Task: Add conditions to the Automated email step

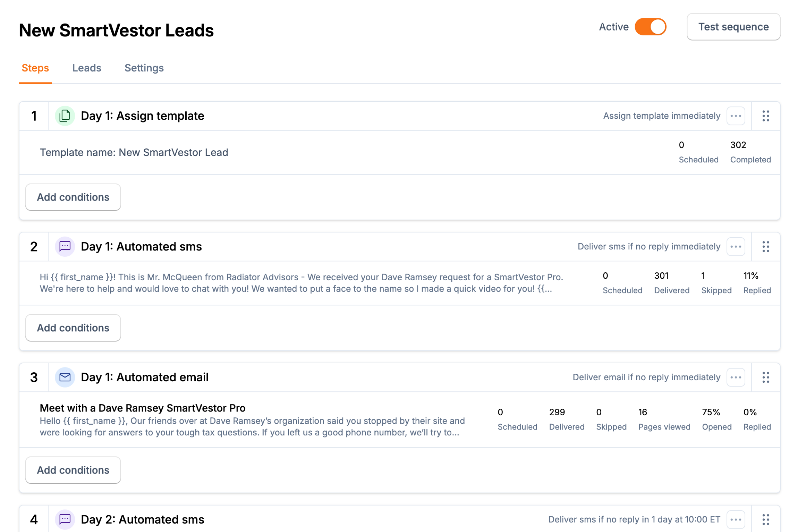Action: click(x=73, y=470)
